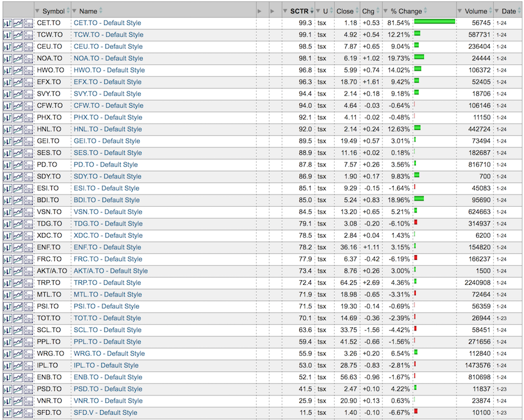
Task: Open the AKT/A.TO - Default Style link
Action: (111, 271)
